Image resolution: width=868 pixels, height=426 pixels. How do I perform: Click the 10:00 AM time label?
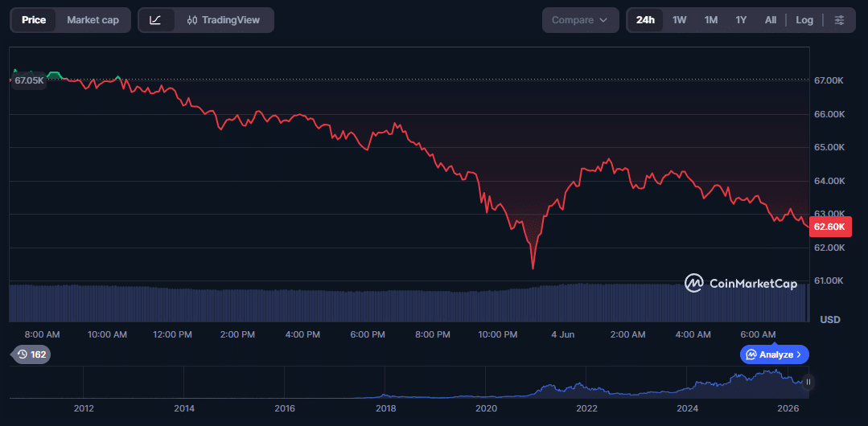point(107,334)
